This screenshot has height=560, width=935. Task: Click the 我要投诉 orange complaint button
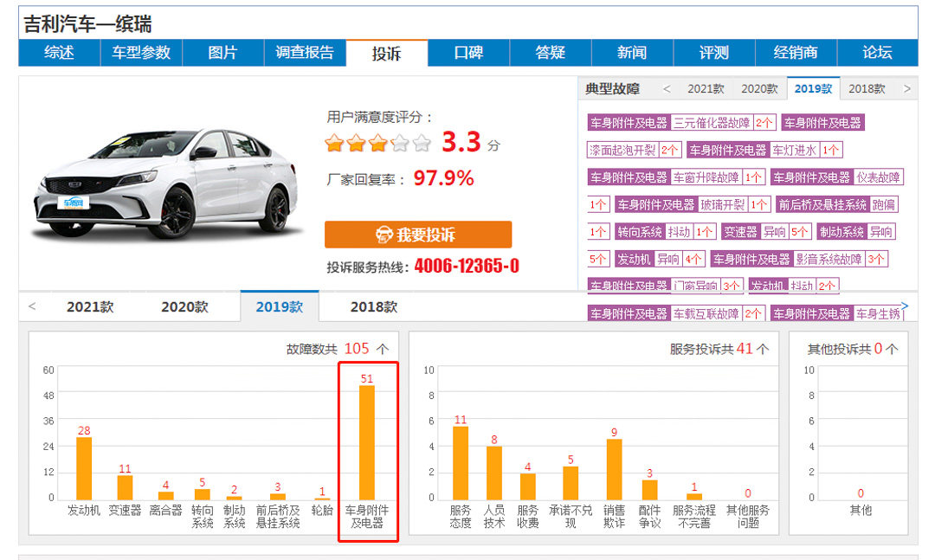(418, 235)
